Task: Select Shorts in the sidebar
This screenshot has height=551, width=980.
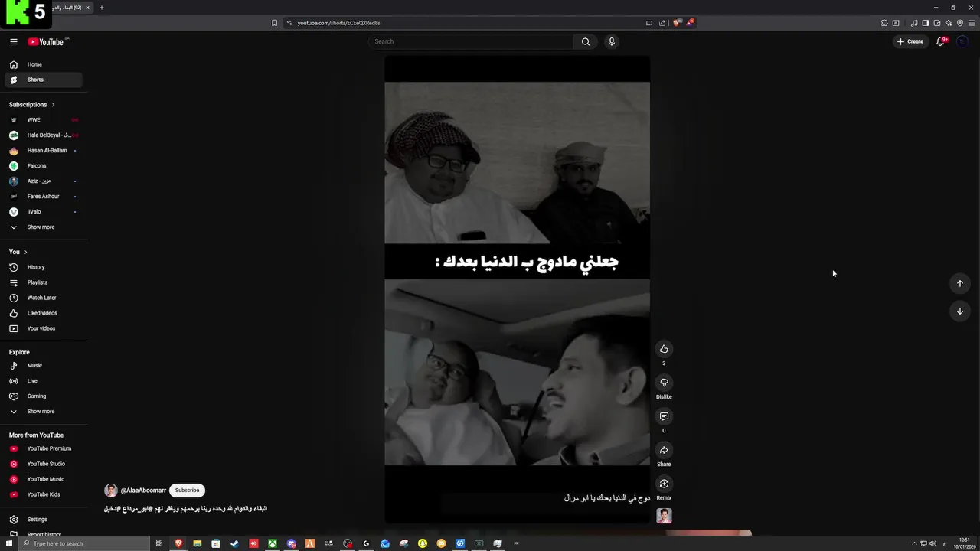Action: [x=44, y=80]
